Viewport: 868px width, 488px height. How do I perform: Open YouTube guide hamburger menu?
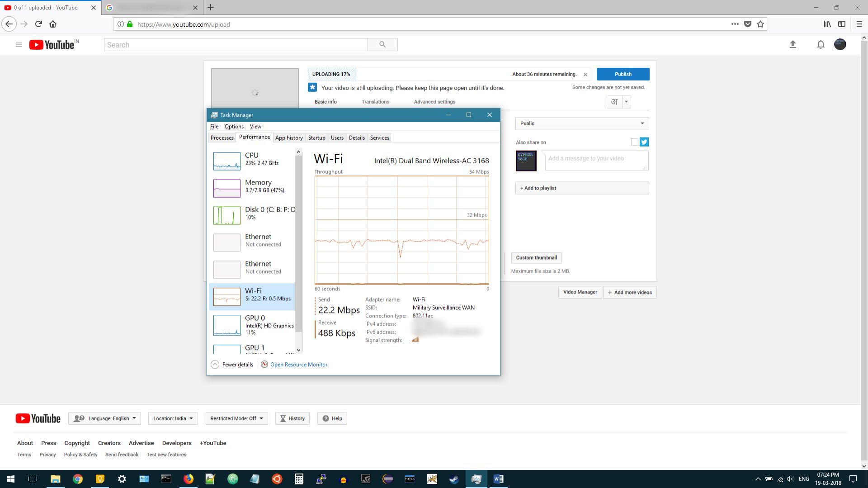[x=19, y=45]
